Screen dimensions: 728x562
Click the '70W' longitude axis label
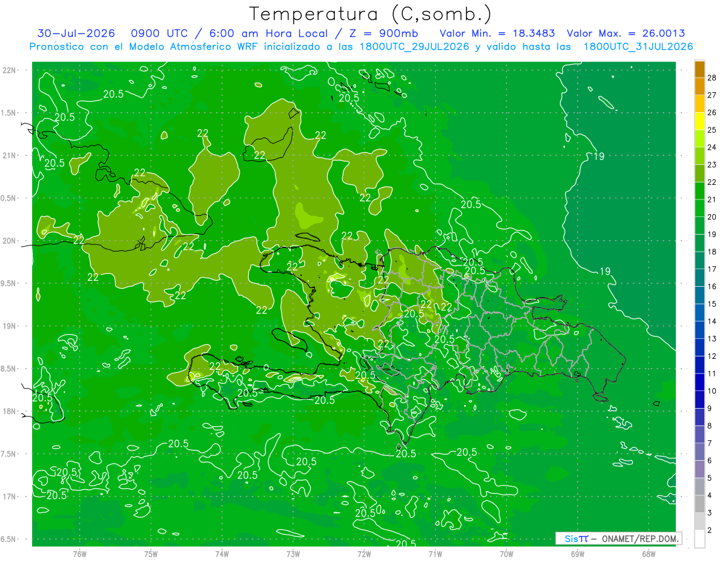pos(506,554)
